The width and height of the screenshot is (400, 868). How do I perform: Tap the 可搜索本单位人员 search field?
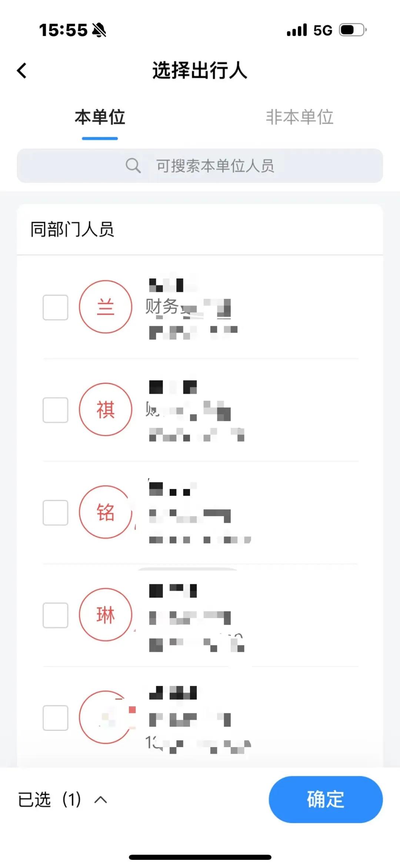215,166
